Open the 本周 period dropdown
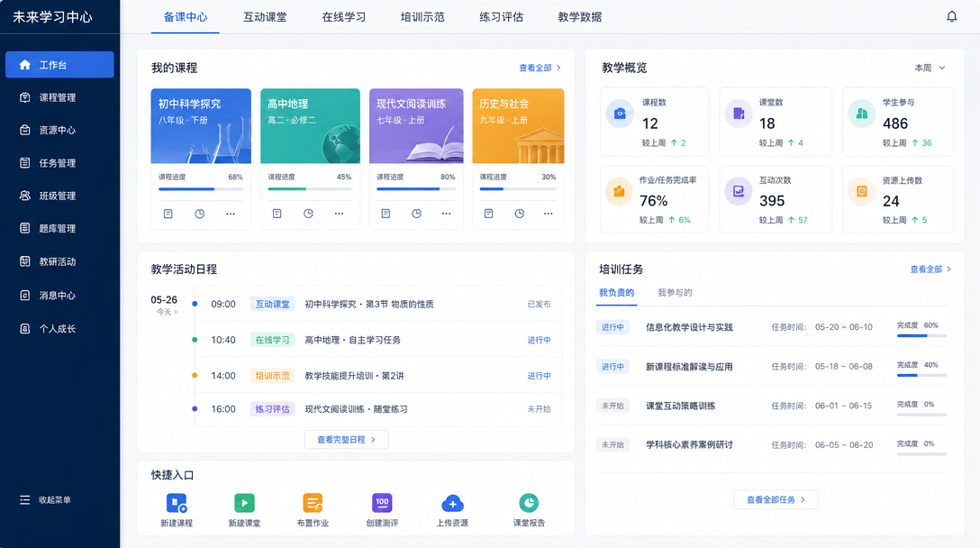This screenshot has height=548, width=980. (930, 68)
